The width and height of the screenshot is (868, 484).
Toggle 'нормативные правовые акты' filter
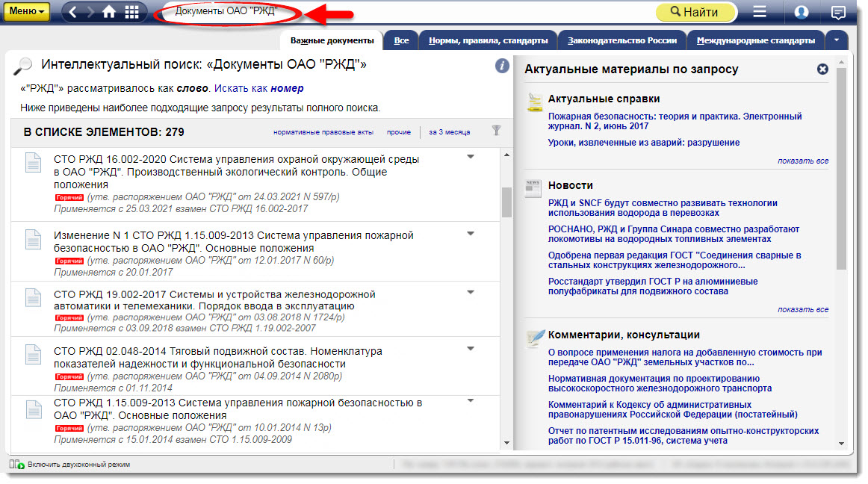coord(323,132)
